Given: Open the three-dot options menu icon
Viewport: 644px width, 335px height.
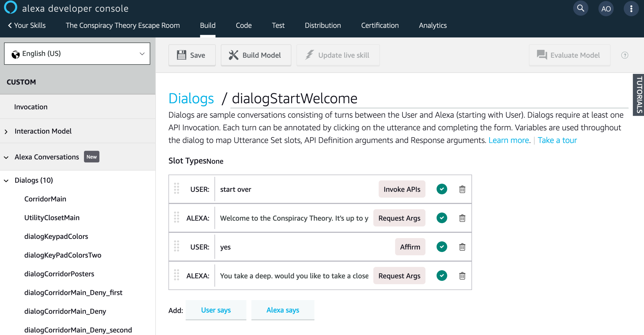Looking at the screenshot, I should tap(631, 9).
